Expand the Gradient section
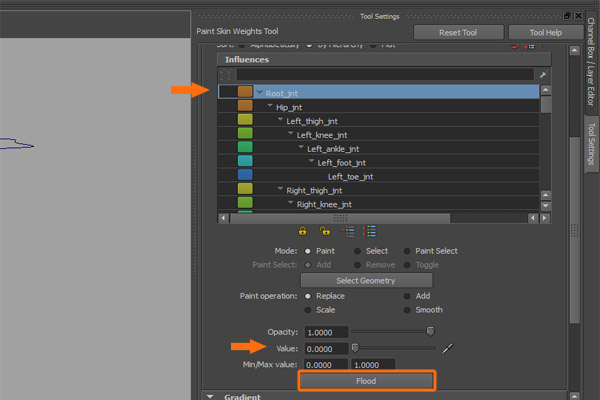 (210, 396)
